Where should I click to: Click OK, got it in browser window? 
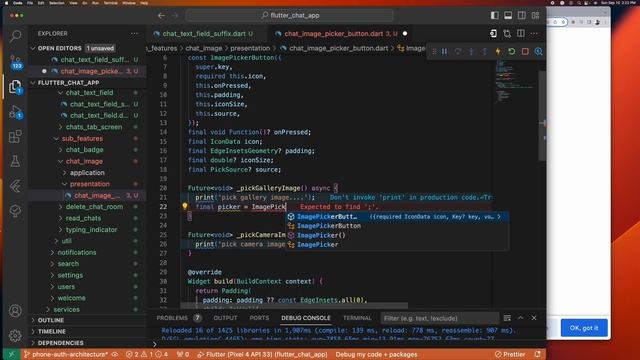(x=584, y=328)
